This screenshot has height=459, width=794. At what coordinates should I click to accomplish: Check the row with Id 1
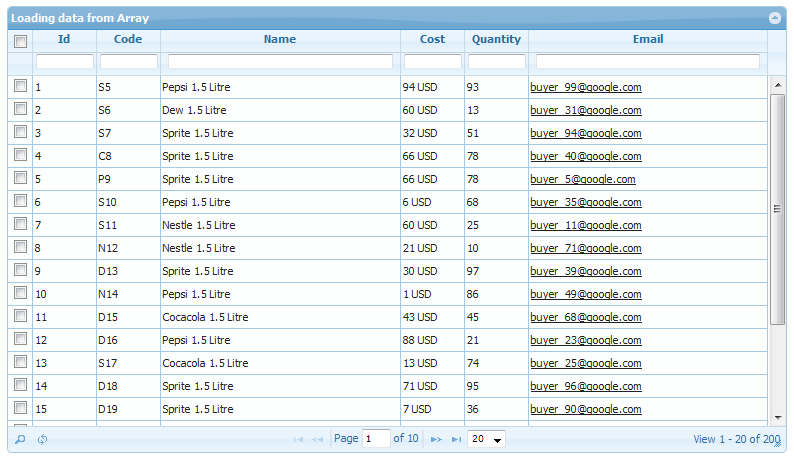20,87
